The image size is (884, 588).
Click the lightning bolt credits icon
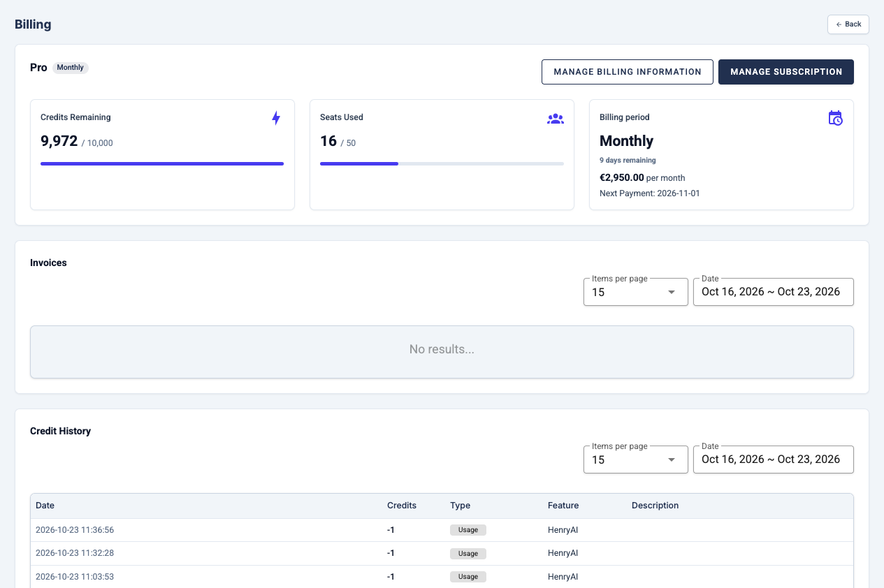pos(276,118)
